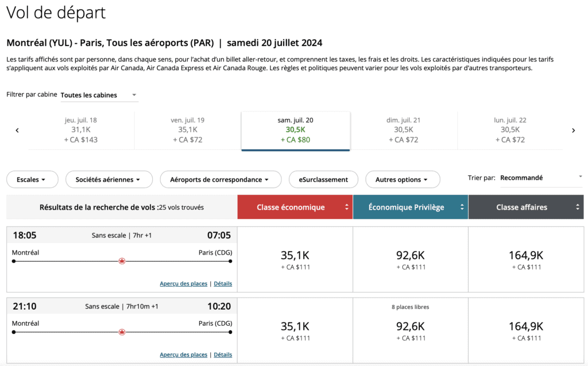This screenshot has width=588, height=366.
Task: Switch to the dim. juil. 21 date tab
Action: pos(402,130)
